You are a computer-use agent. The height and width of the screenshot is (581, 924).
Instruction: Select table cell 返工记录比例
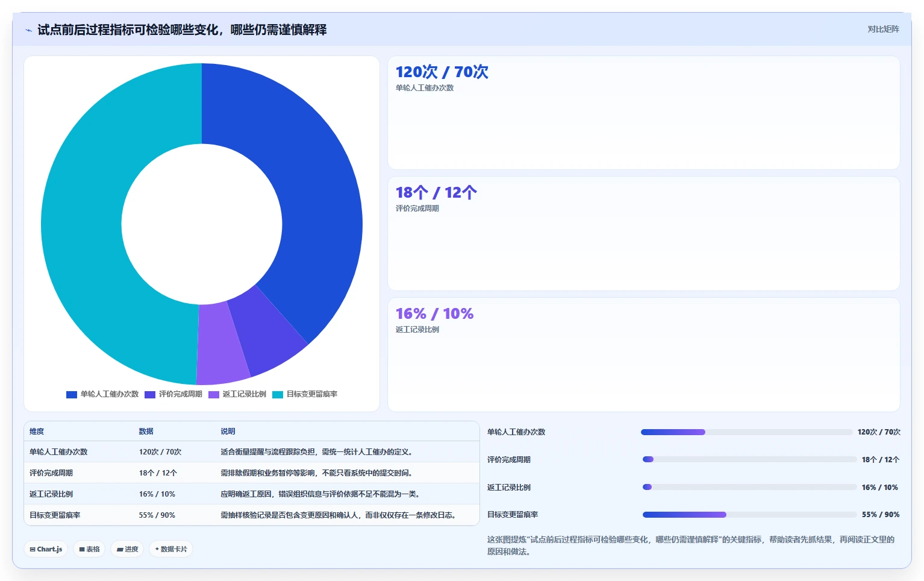point(51,494)
